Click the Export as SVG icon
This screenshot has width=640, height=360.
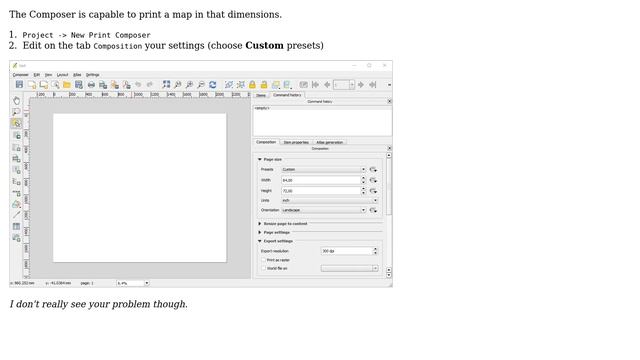115,84
